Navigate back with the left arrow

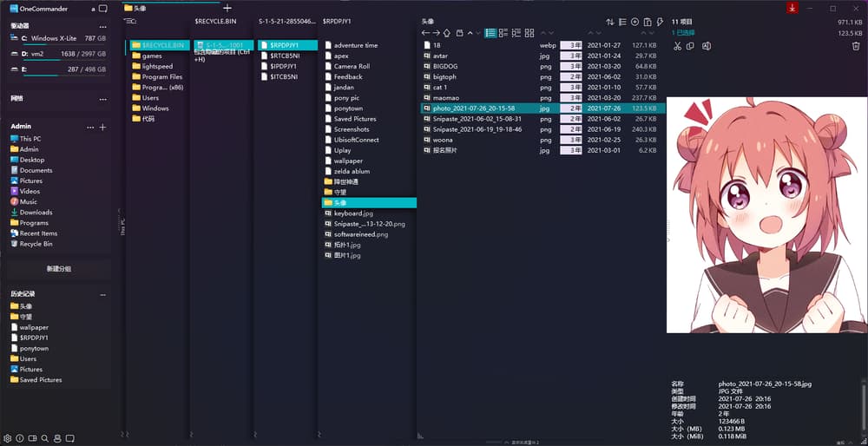[425, 33]
